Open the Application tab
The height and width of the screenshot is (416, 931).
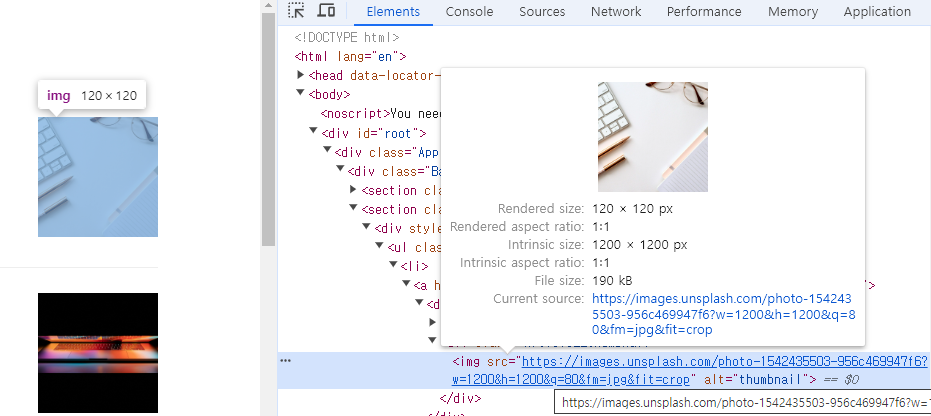point(877,11)
